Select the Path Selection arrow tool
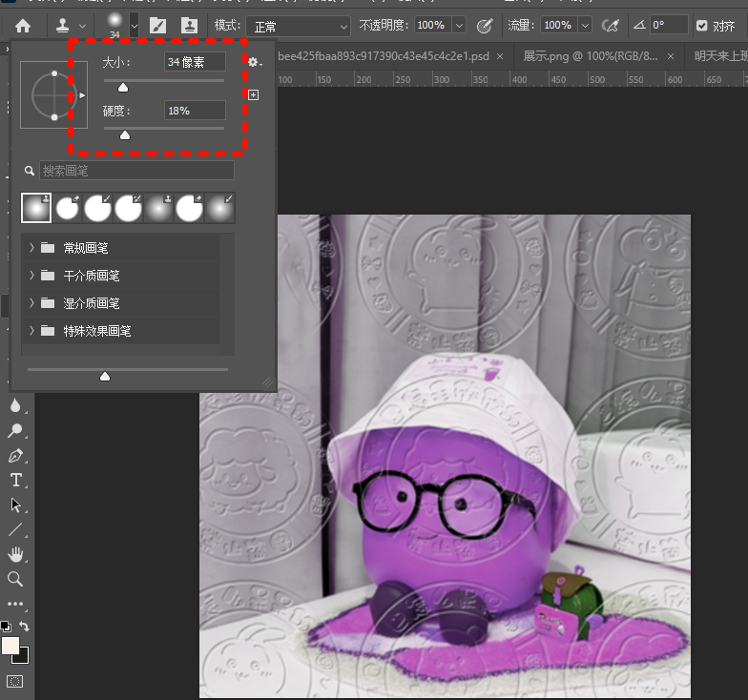Screen dimensions: 748x700 click(15, 504)
